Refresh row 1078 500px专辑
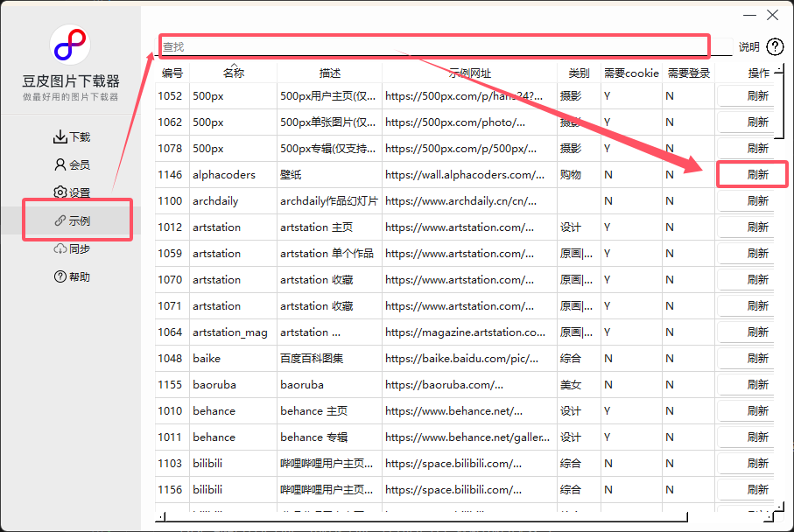This screenshot has width=794, height=532. click(746, 149)
